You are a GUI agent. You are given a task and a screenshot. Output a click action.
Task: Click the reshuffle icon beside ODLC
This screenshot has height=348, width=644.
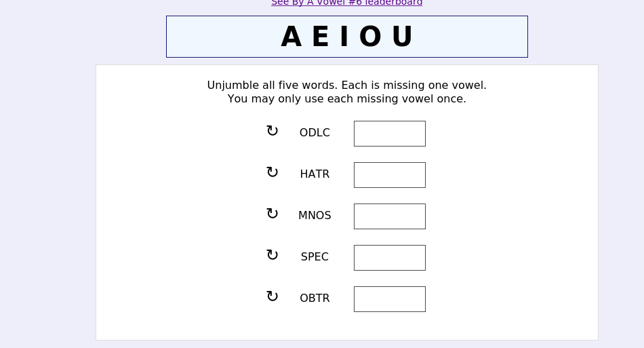tap(273, 131)
